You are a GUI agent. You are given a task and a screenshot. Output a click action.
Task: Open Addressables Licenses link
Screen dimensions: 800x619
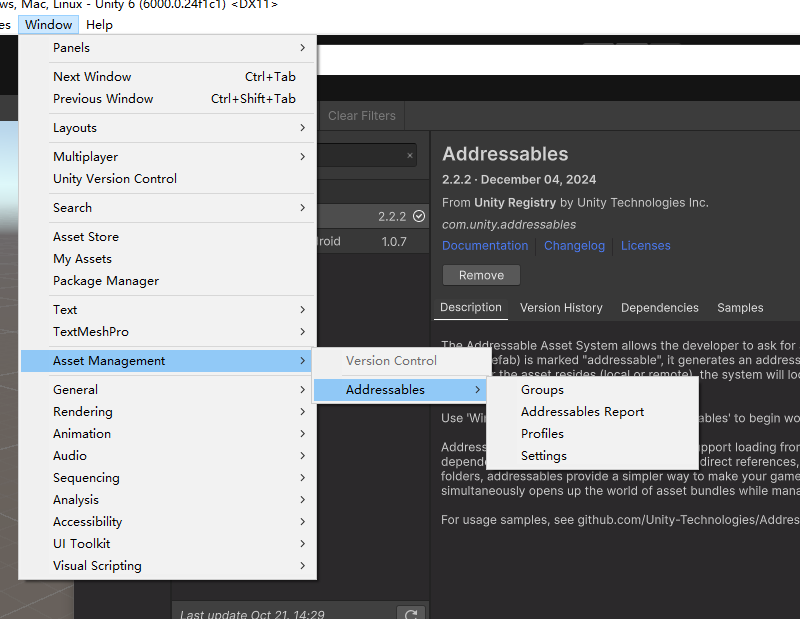[645, 245]
